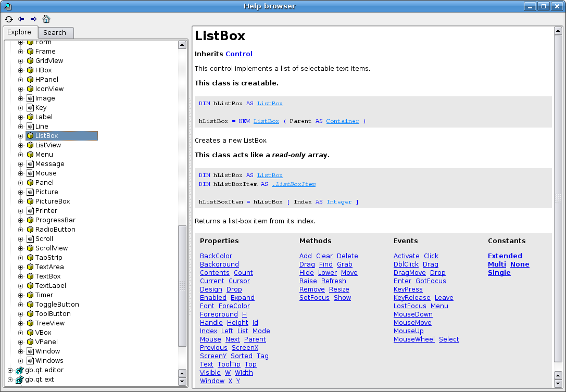This screenshot has width=566, height=392.
Task: Click the yellow cube icon beside TabStrip
Action: [x=30, y=258]
